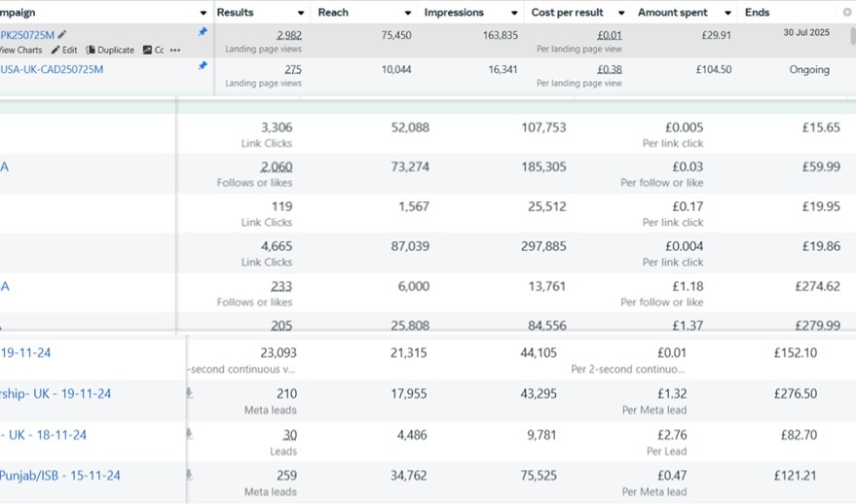
Task: Click the customize columns plus icon after Ends
Action: click(846, 12)
